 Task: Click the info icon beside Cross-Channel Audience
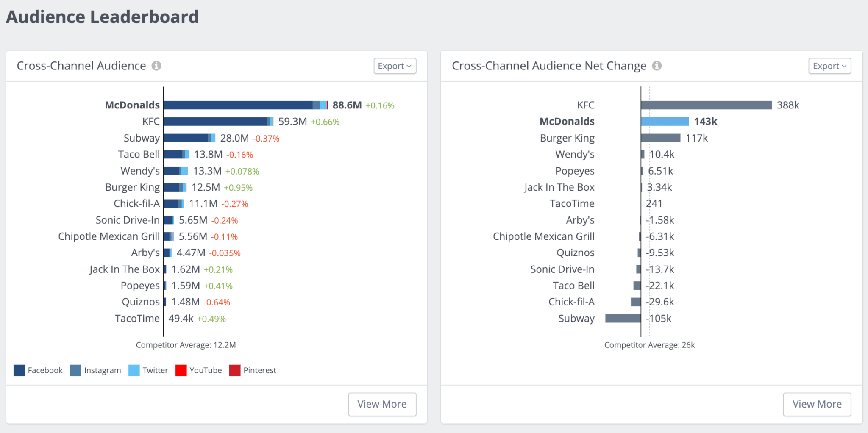pyautogui.click(x=157, y=66)
